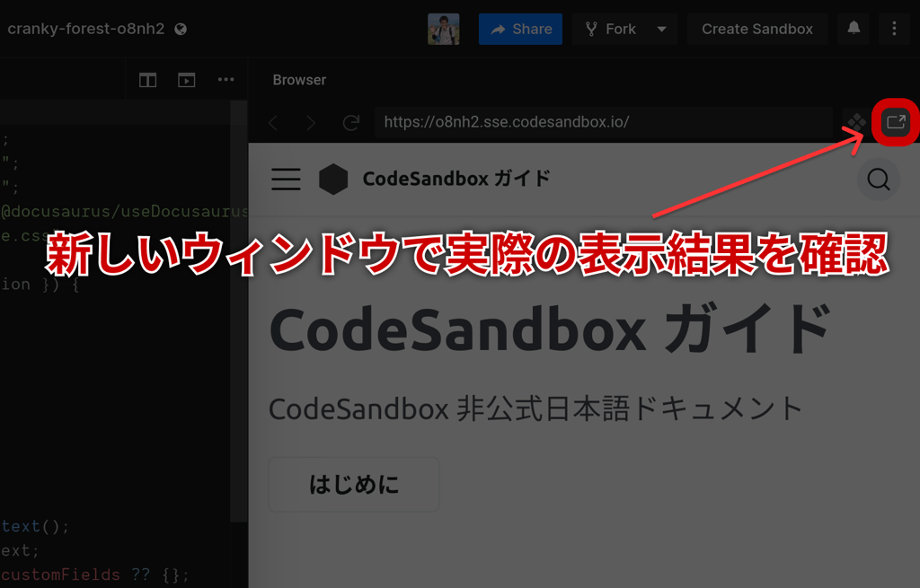The image size is (920, 588).
Task: Open search in the docs preview
Action: pyautogui.click(x=879, y=180)
